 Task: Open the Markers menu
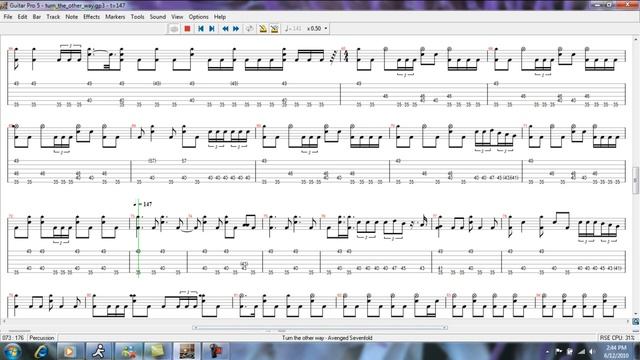(115, 17)
